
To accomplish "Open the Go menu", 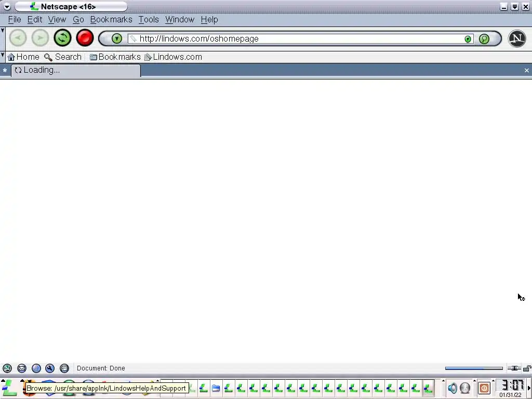I will (x=78, y=20).
